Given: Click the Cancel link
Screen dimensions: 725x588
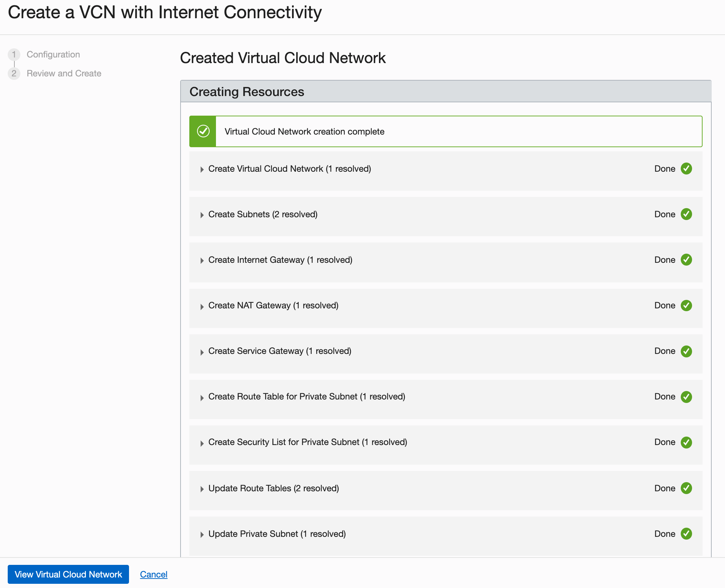Looking at the screenshot, I should click(x=154, y=574).
